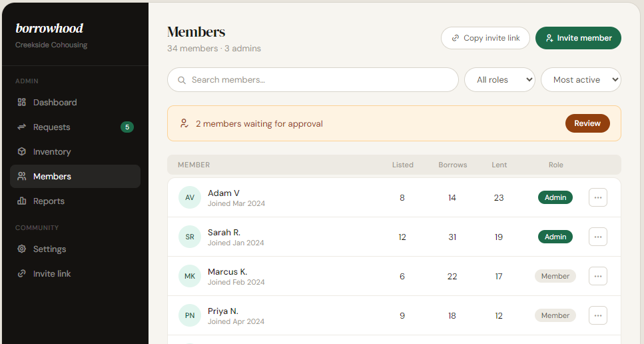Click Review to approve waiting members
The height and width of the screenshot is (344, 644).
(587, 123)
